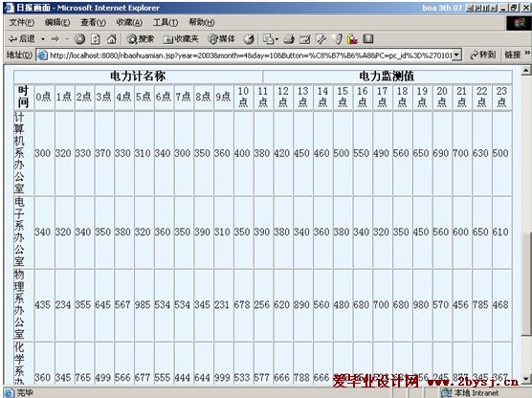The image size is (532, 398).
Task: Click the Back (后退) arrow button
Action: pyautogui.click(x=22, y=39)
